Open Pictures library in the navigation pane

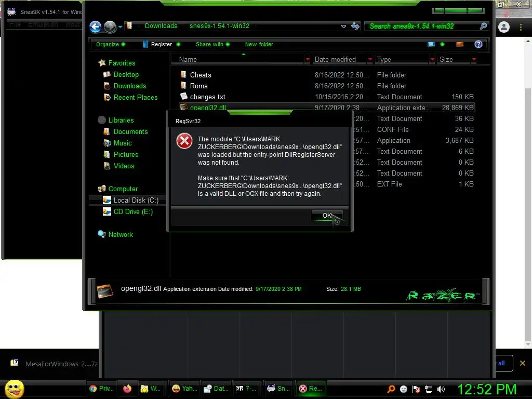coord(126,154)
